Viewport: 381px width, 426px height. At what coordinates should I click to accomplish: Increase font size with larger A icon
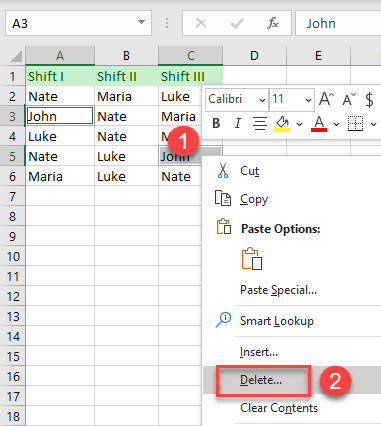[x=327, y=99]
